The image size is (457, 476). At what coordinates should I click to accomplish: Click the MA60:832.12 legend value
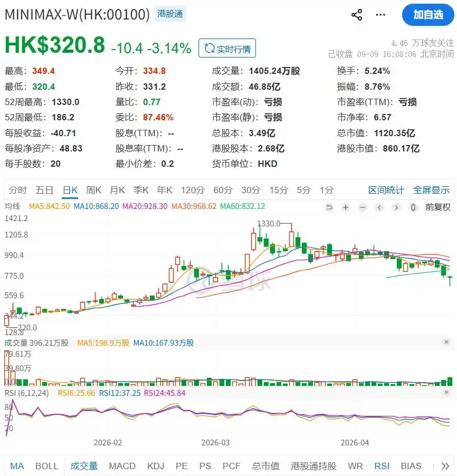[242, 206]
